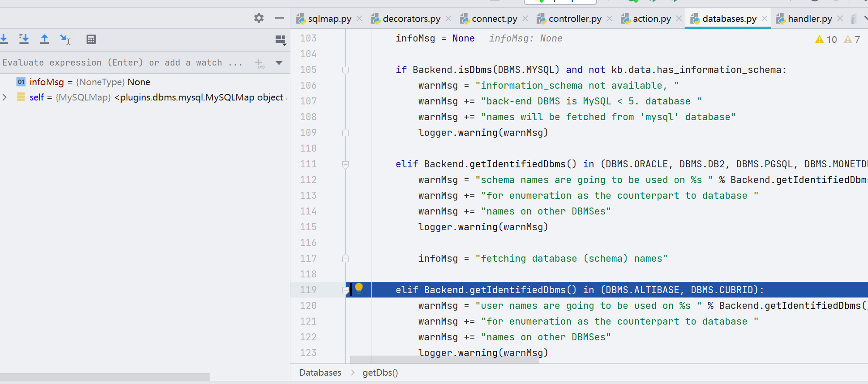Collapse fold end marker at line 117
Image resolution: width=868 pixels, height=384 pixels.
click(x=345, y=258)
